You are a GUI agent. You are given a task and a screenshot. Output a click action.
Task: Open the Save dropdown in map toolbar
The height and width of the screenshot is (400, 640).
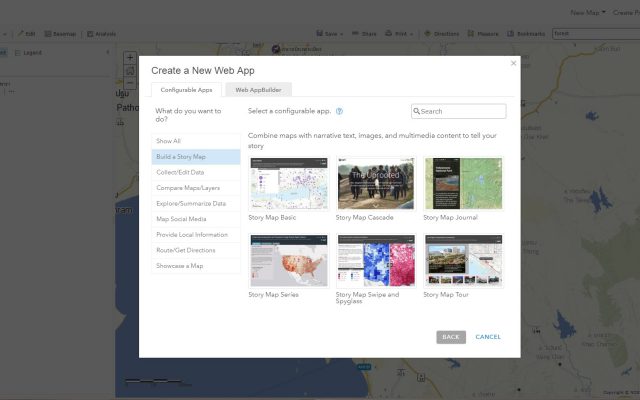coord(330,34)
